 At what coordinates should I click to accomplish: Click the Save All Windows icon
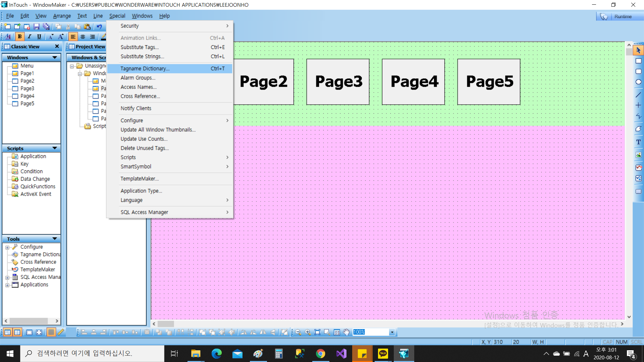tap(46, 26)
